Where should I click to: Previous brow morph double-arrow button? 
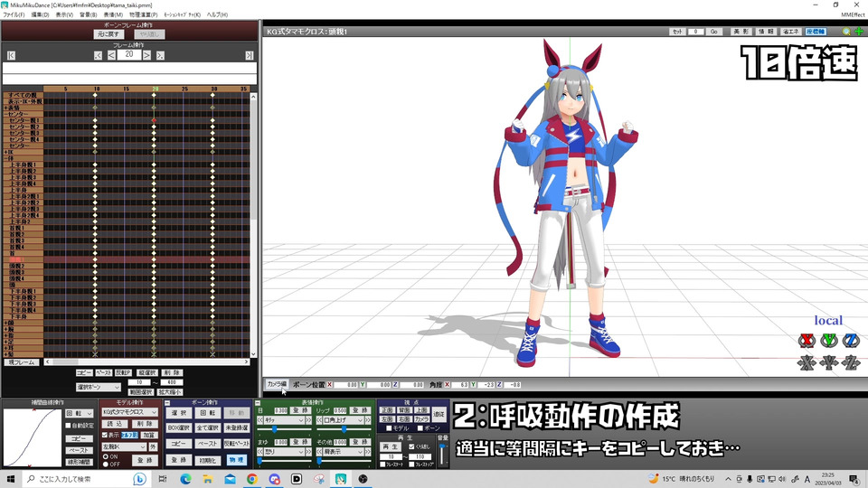260,452
